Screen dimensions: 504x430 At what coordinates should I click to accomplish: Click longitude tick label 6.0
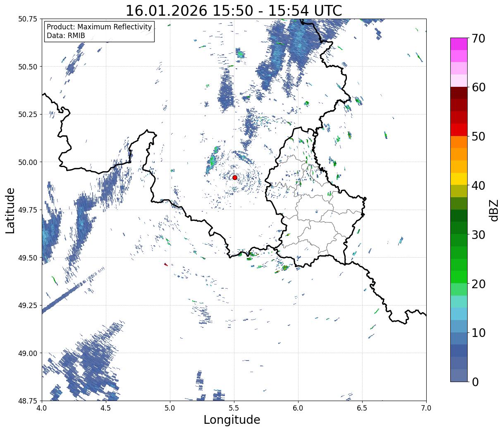pos(298,408)
